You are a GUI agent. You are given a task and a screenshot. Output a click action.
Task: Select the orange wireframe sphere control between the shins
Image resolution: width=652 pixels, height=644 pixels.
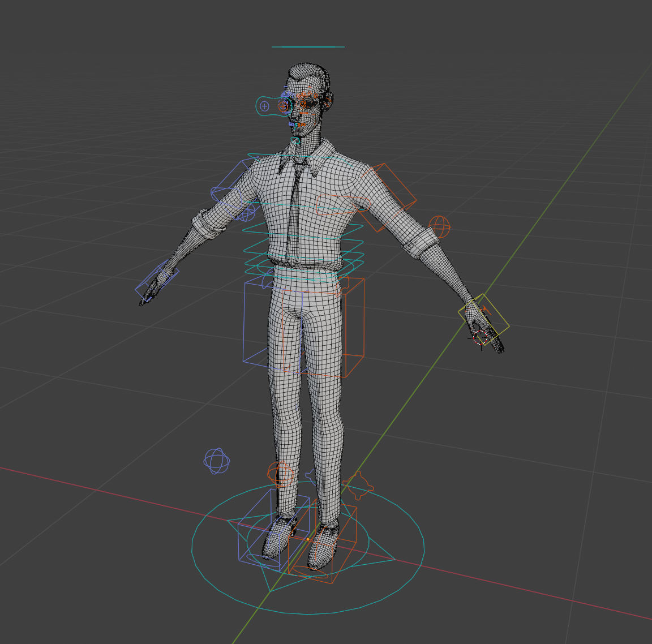pyautogui.click(x=281, y=474)
